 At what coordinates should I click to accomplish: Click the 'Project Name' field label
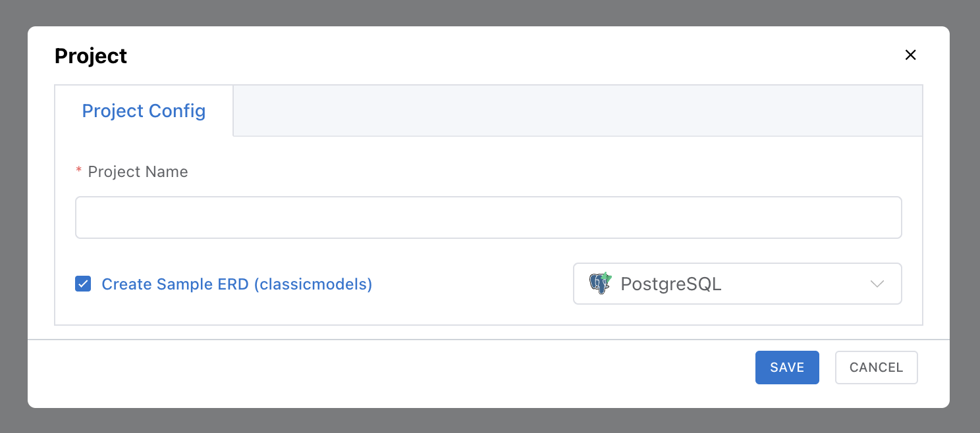[x=138, y=172]
